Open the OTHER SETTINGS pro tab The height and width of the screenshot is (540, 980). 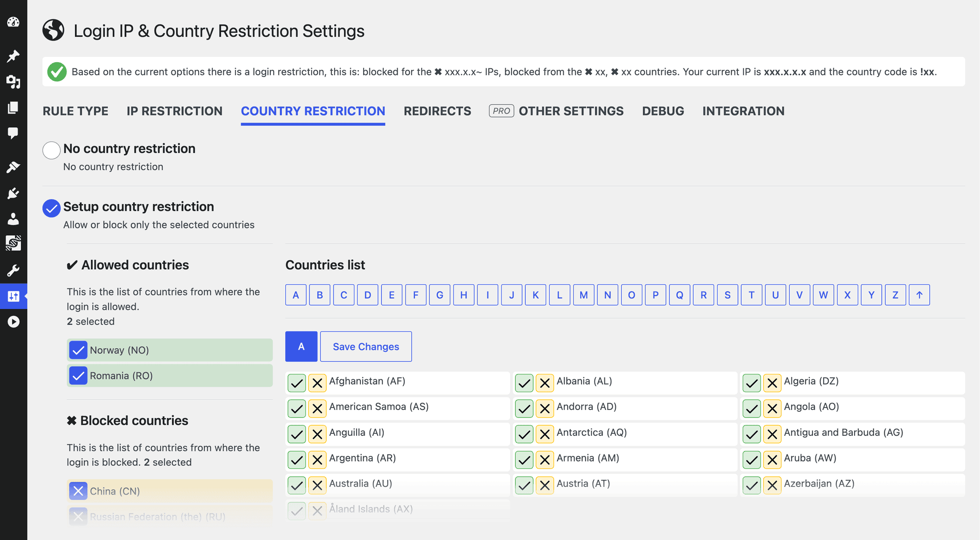pos(556,111)
